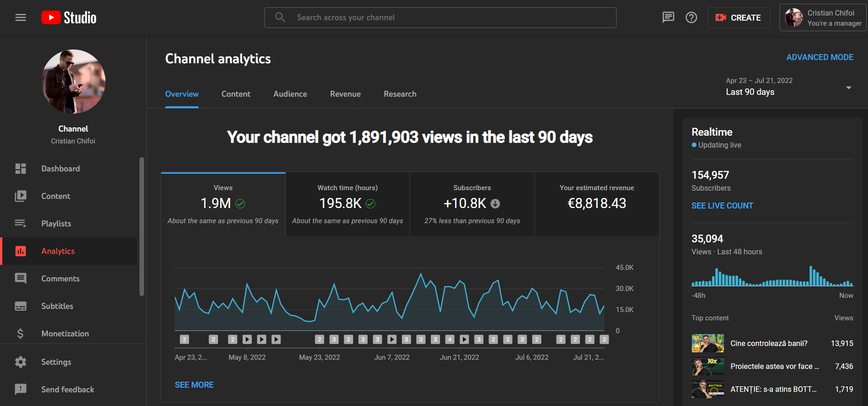Open the thumbnail for Cine controlează banii?

click(708, 343)
